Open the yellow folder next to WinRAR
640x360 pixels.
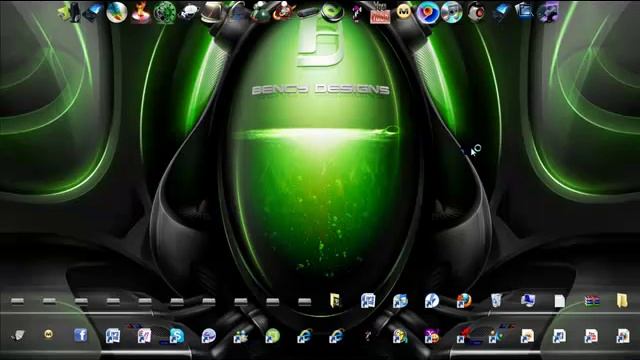[x=623, y=301]
